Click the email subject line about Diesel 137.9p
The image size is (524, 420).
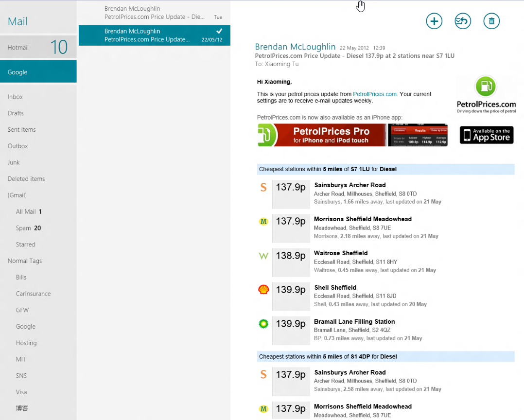354,56
